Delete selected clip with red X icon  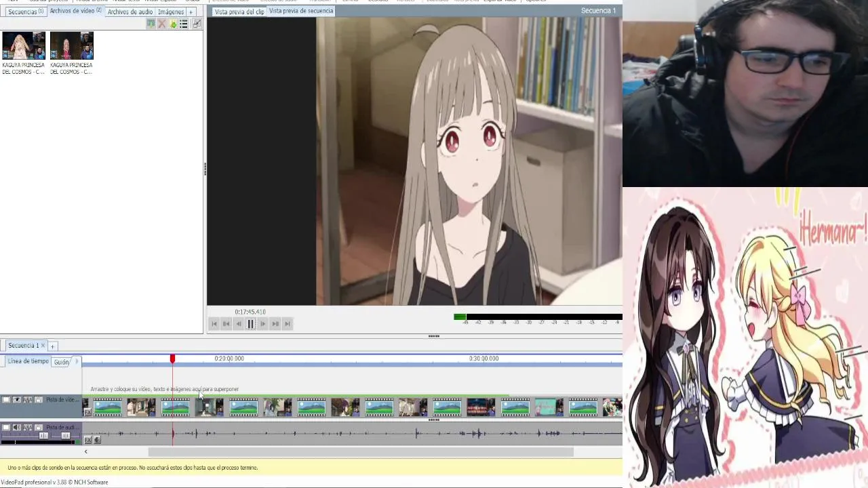tap(161, 24)
